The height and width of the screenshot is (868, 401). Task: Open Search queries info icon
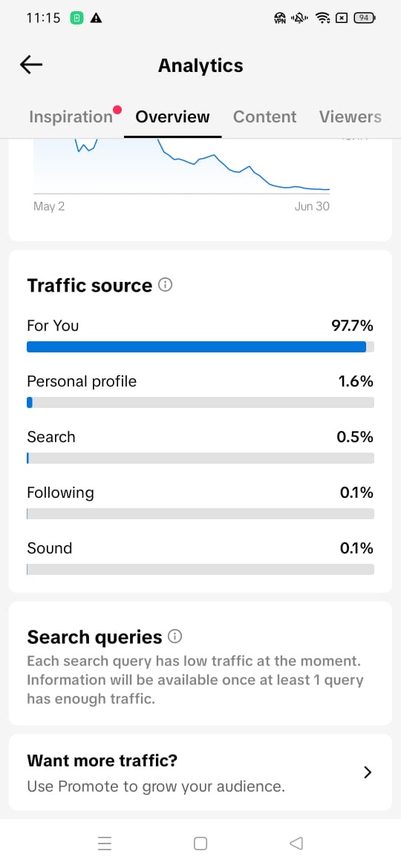pos(175,637)
